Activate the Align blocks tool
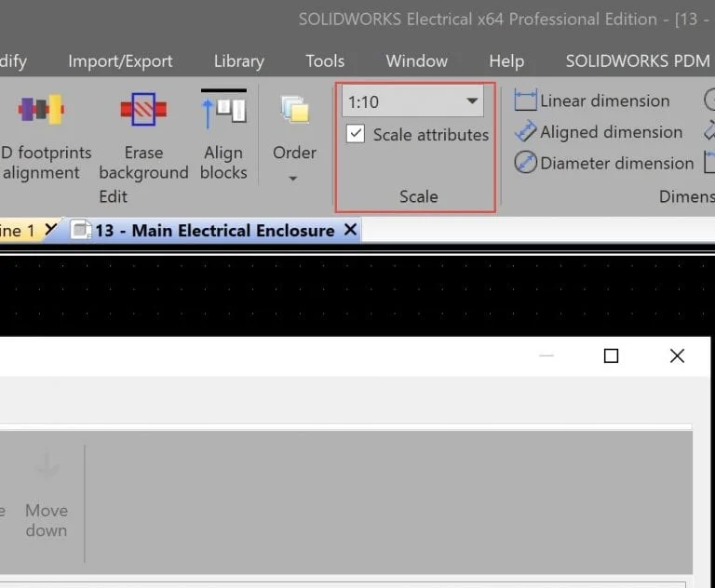This screenshot has width=715, height=588. pos(223,110)
